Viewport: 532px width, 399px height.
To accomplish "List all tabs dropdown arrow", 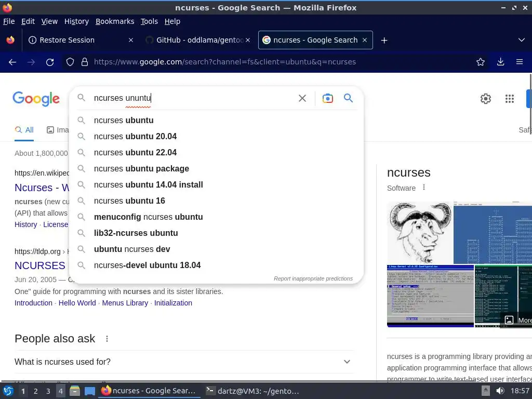I will 522,40.
